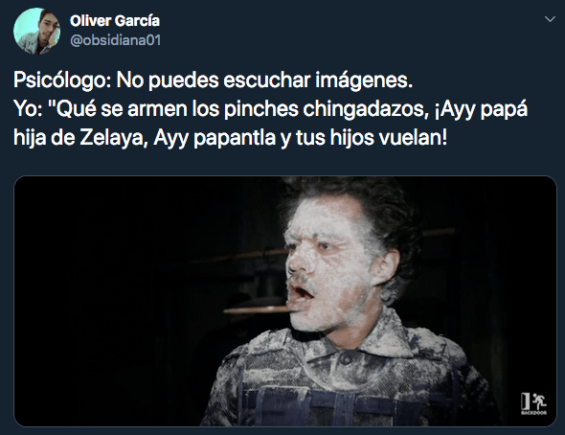
Task: Click the word 'puedes' in tweet
Action: click(183, 81)
